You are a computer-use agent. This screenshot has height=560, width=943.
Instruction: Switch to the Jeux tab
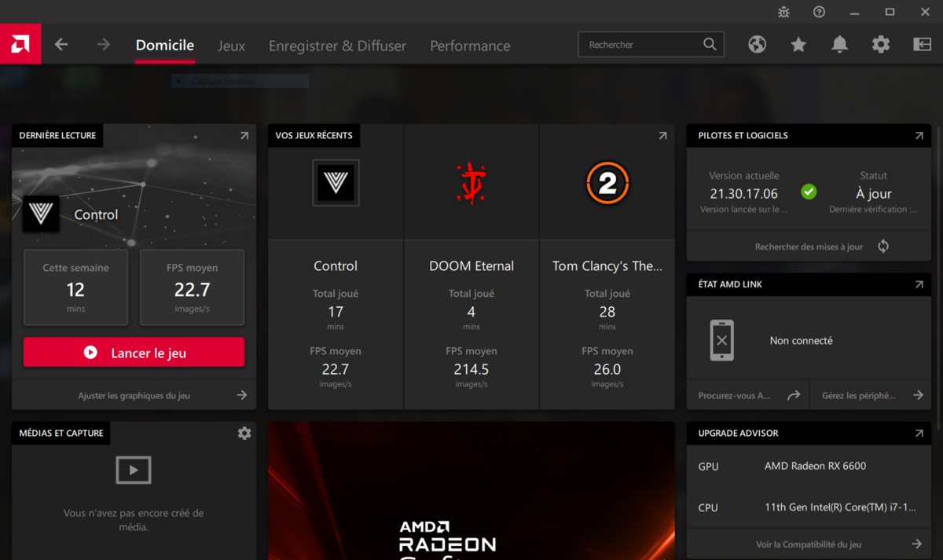(231, 46)
